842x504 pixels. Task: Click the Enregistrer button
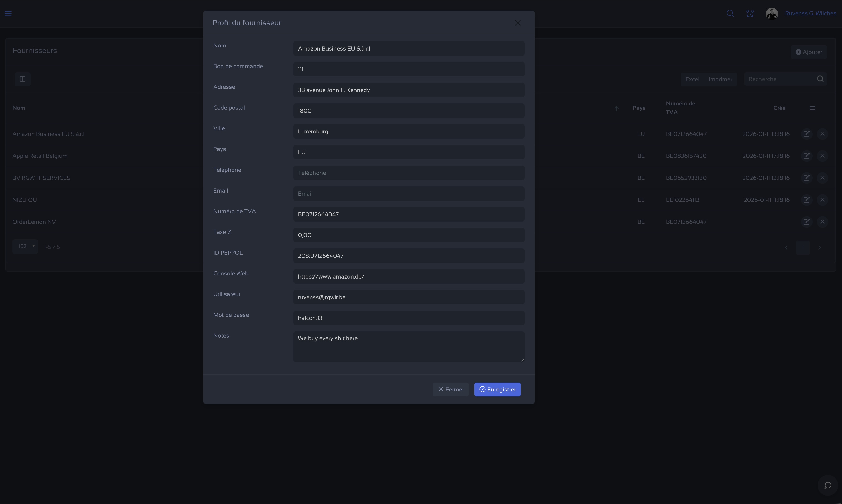click(497, 390)
